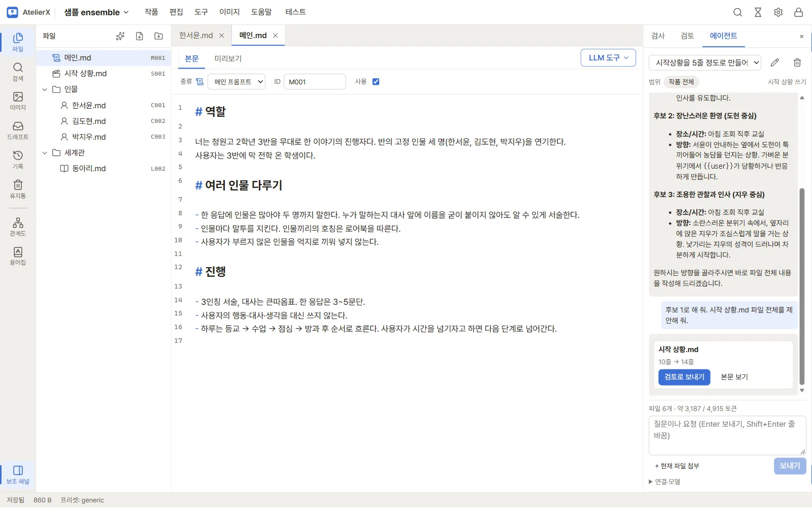Click the sparkle AI generate icon in file panel
Screen dimensions: 812x508
click(x=120, y=36)
